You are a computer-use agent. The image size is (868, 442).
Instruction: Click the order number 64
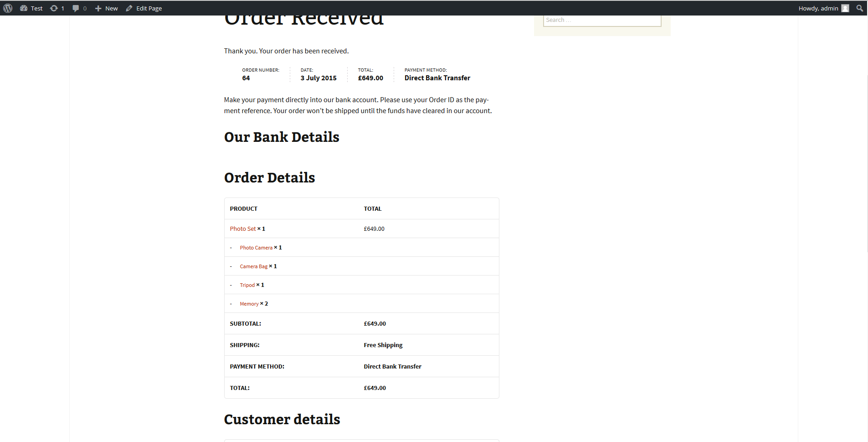coord(246,78)
